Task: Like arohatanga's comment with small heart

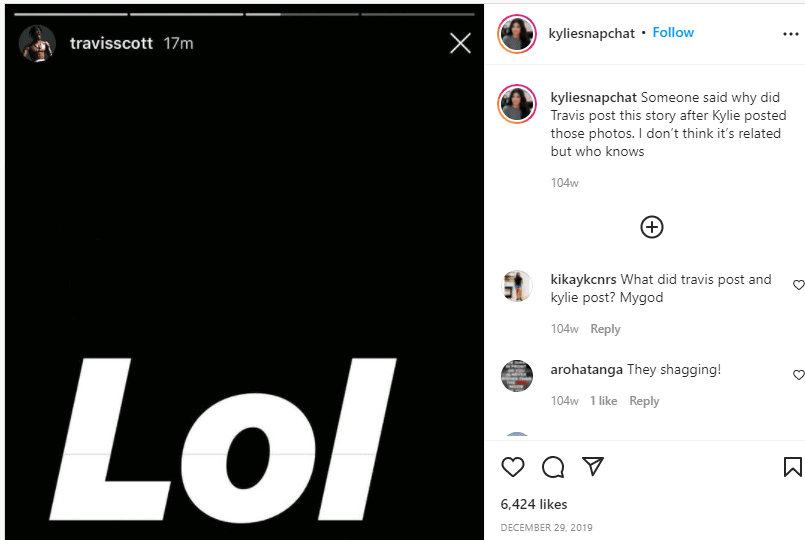Action: [798, 375]
